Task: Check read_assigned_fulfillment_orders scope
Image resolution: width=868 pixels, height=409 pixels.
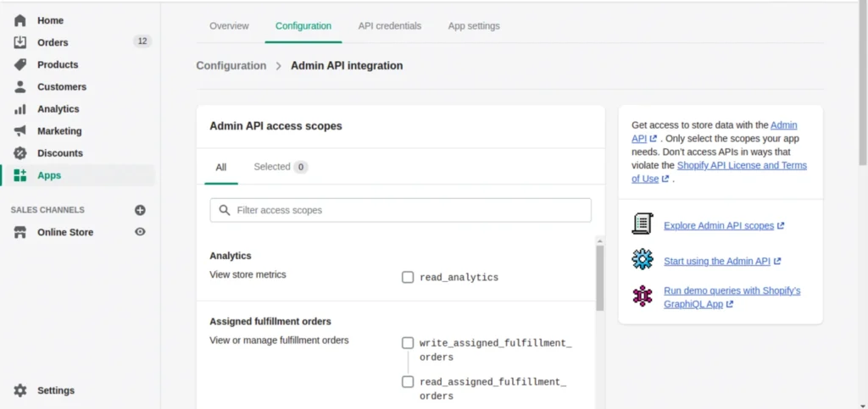Action: pos(408,382)
